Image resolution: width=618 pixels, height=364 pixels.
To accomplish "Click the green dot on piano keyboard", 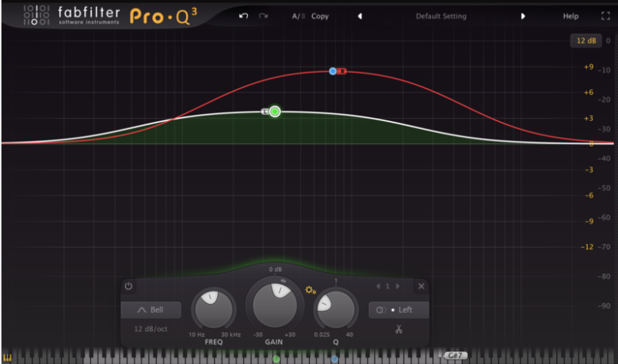I will point(277,359).
